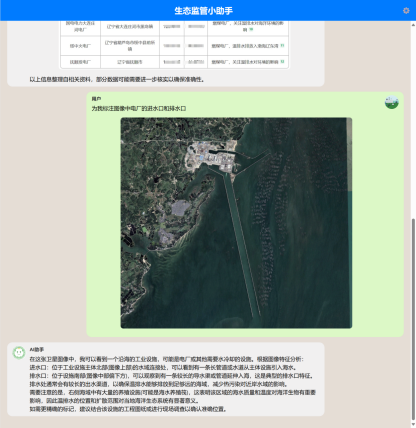Click the AI助手 sender label

37,350
